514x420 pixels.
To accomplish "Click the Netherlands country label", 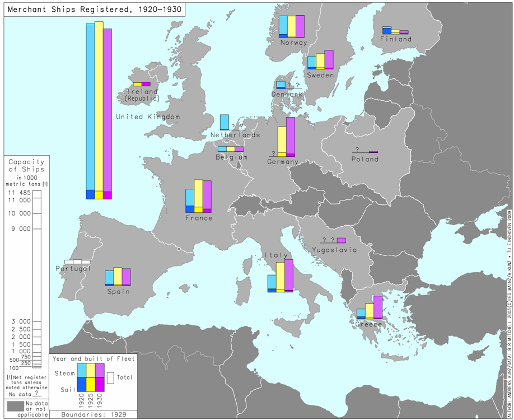I will pos(235,135).
